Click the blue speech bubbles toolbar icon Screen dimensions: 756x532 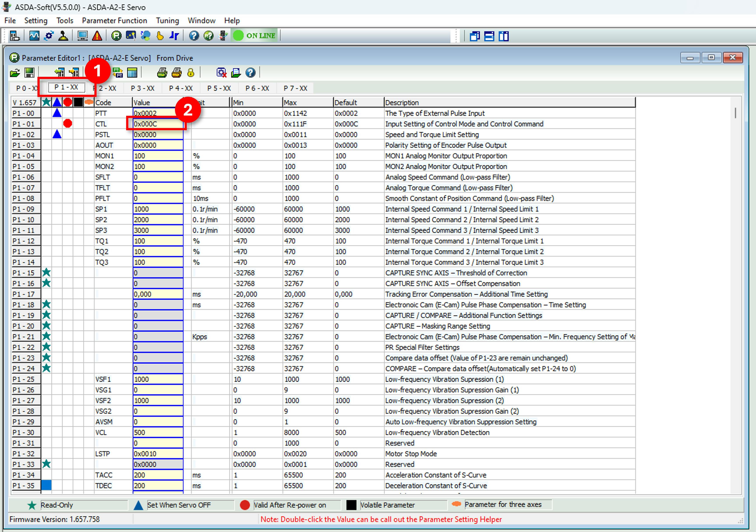(x=145, y=35)
